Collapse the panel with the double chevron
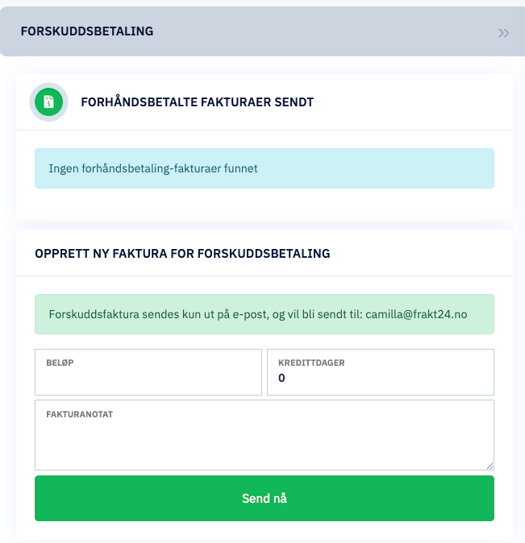 [504, 33]
